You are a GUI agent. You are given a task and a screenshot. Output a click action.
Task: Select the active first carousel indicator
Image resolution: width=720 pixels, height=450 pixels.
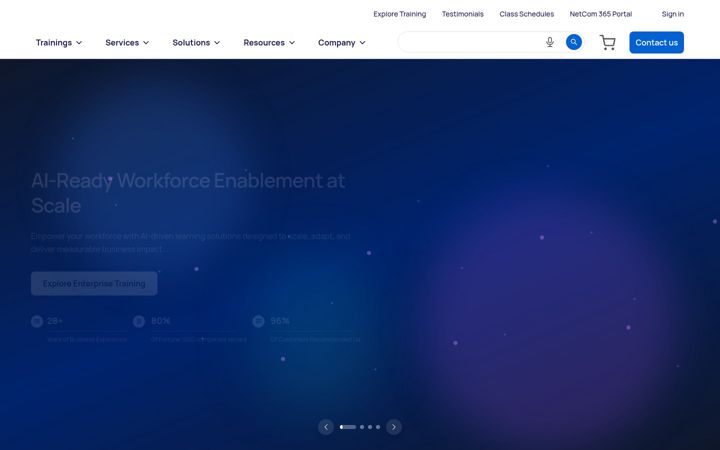click(348, 427)
